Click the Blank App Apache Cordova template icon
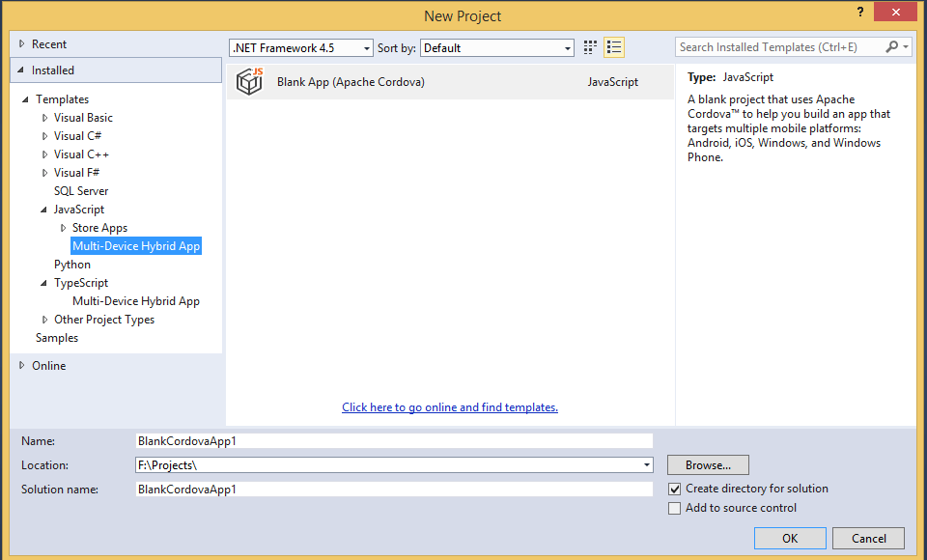The height and width of the screenshot is (560, 927). pyautogui.click(x=249, y=82)
